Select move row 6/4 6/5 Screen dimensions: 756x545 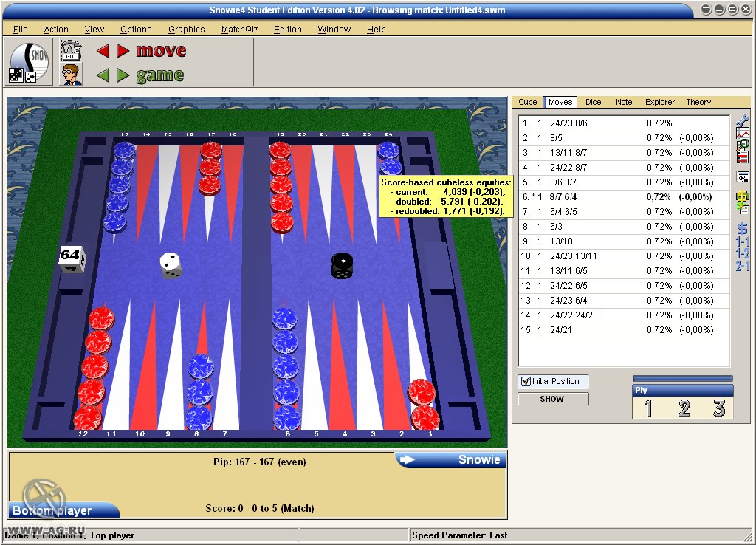click(x=624, y=212)
